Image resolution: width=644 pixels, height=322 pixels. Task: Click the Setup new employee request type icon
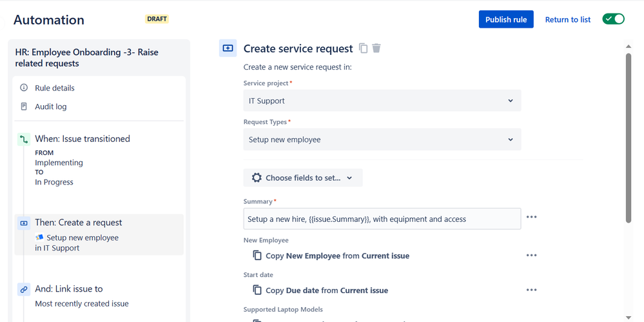point(39,237)
